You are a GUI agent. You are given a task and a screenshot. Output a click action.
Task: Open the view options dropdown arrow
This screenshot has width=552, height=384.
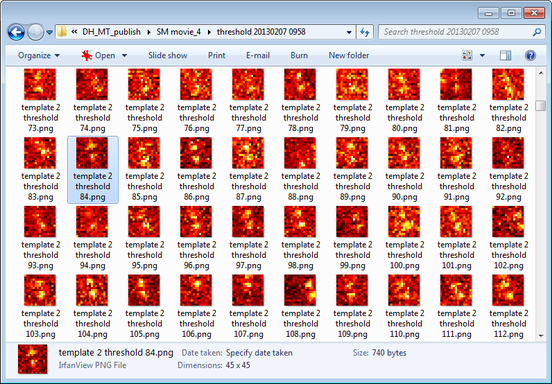pyautogui.click(x=482, y=55)
